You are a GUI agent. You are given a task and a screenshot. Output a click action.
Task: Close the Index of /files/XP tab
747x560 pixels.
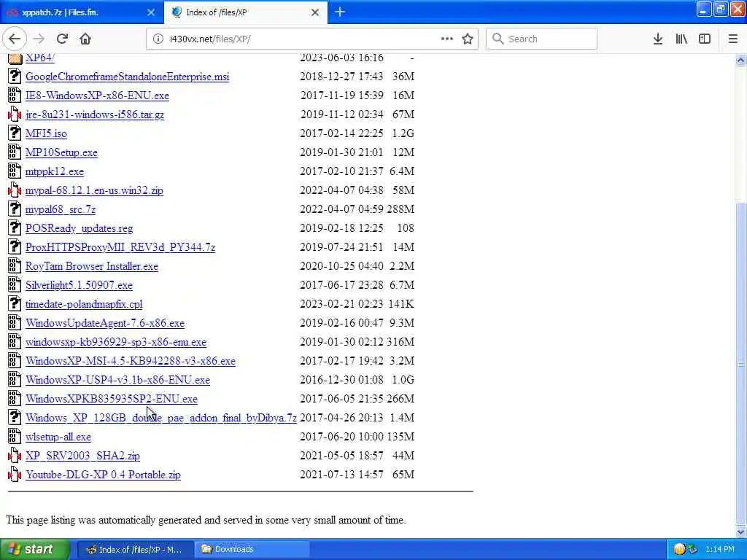(315, 12)
